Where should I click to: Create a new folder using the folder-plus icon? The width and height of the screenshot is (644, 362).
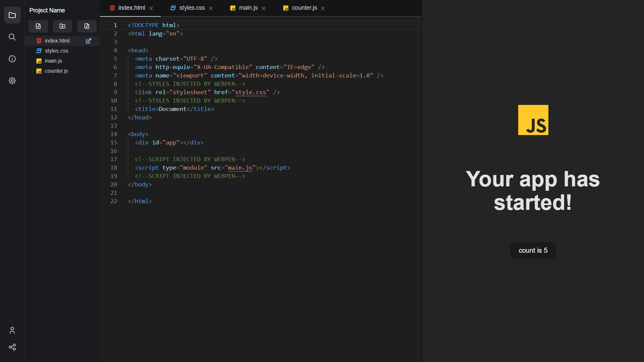(62, 26)
